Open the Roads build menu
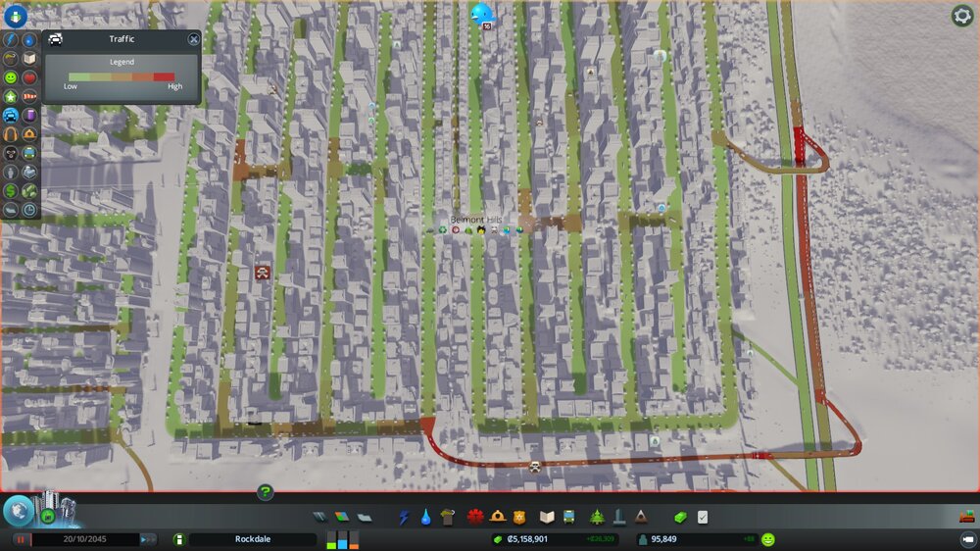 (x=319, y=518)
